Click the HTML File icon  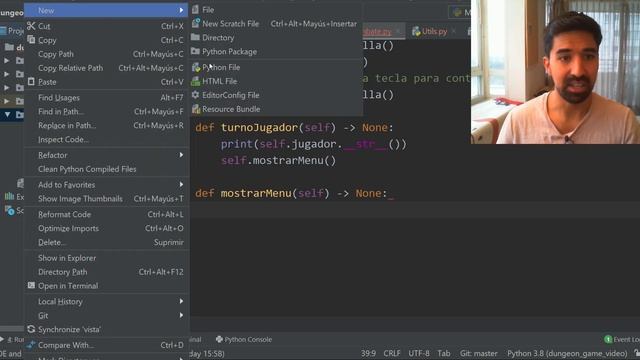tap(196, 81)
